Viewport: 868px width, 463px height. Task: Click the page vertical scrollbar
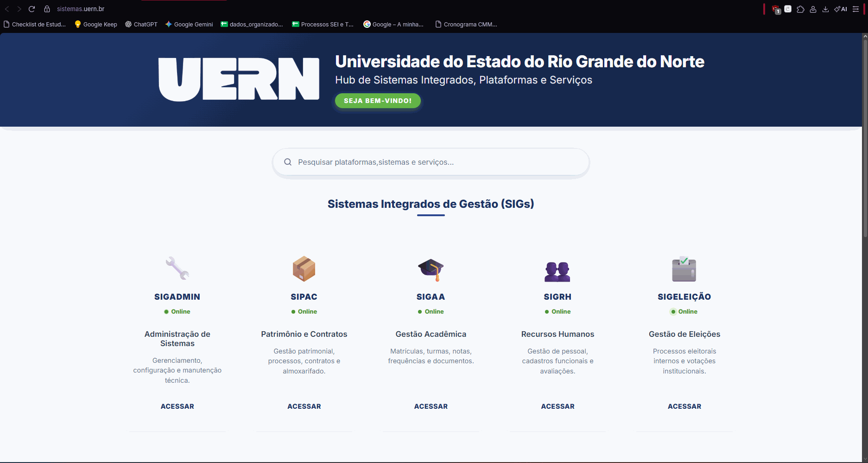865,139
